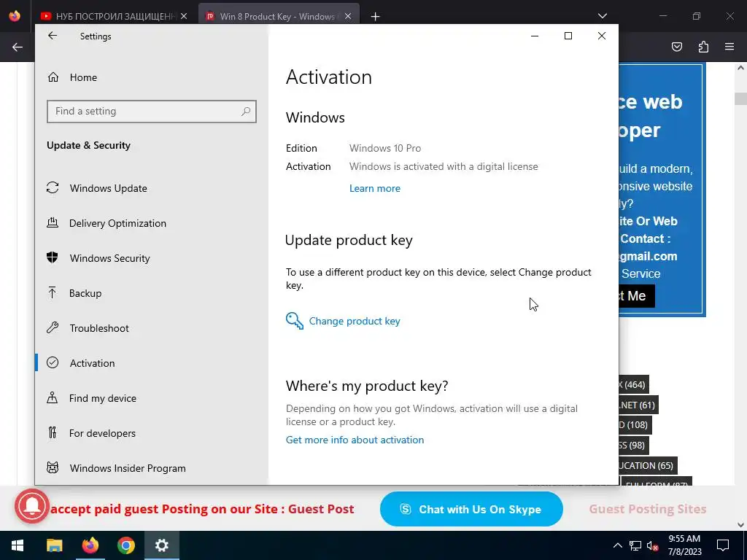The image size is (747, 560).
Task: Open Windows Security section
Action: (98, 258)
